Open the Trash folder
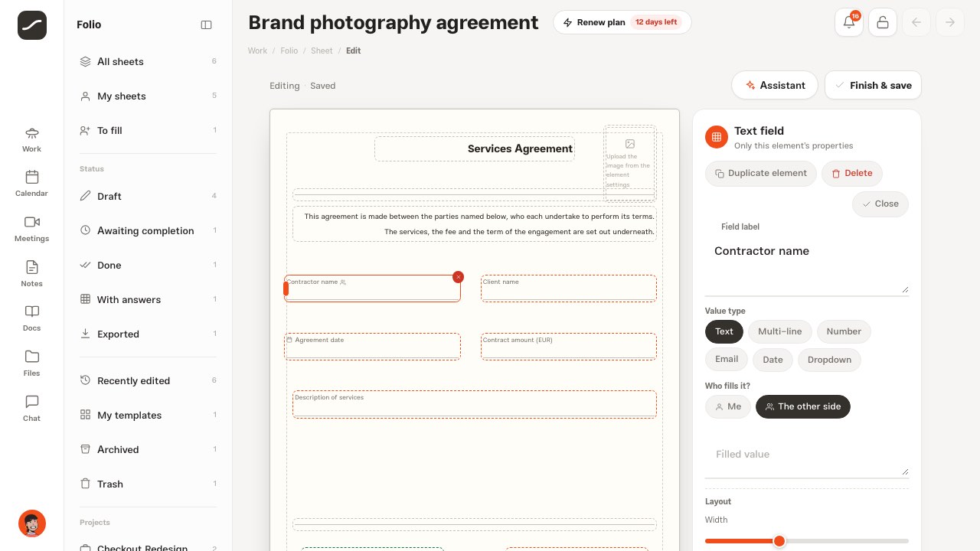Image resolution: width=980 pixels, height=551 pixels. (x=149, y=484)
